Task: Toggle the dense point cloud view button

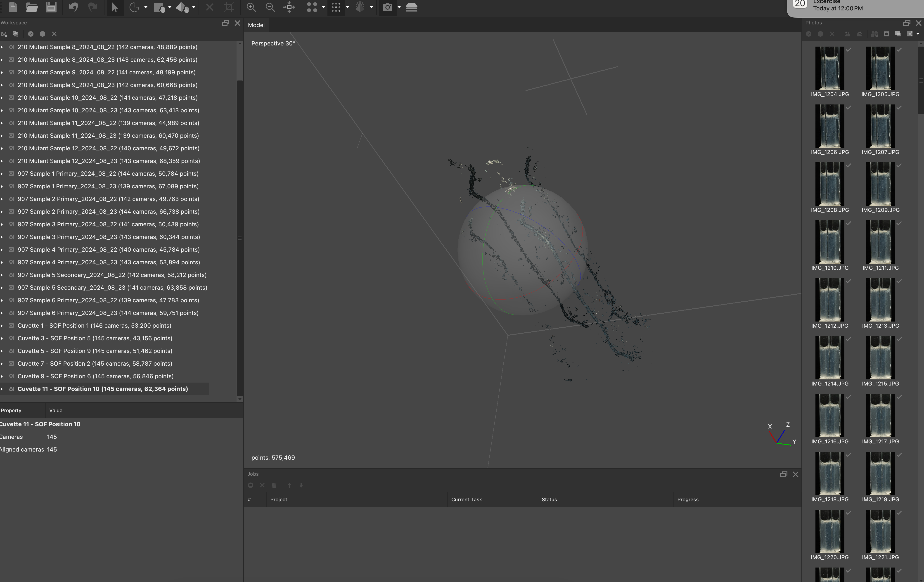Action: click(336, 7)
